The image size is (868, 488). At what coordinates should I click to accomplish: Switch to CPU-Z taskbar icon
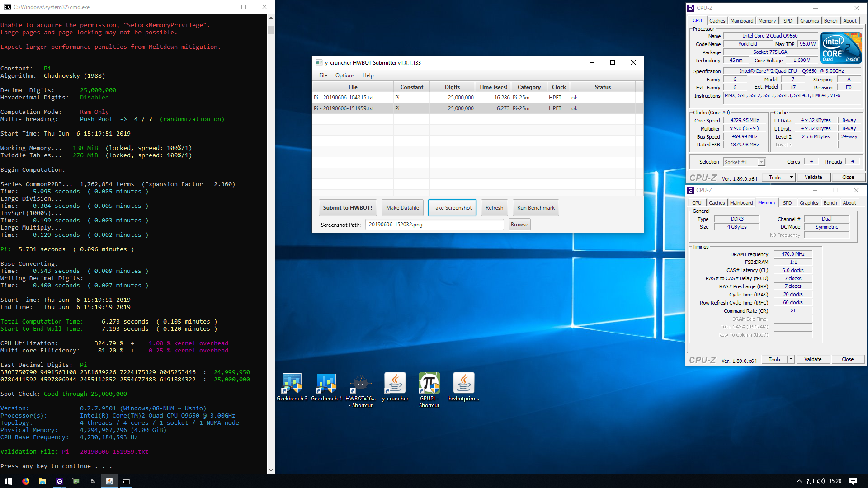click(x=59, y=481)
